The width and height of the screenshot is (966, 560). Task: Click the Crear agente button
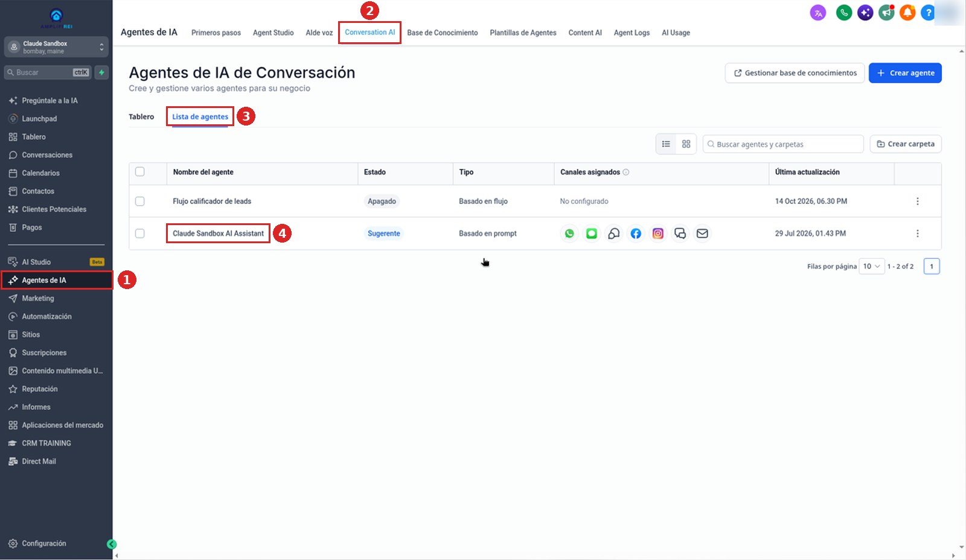pos(905,73)
